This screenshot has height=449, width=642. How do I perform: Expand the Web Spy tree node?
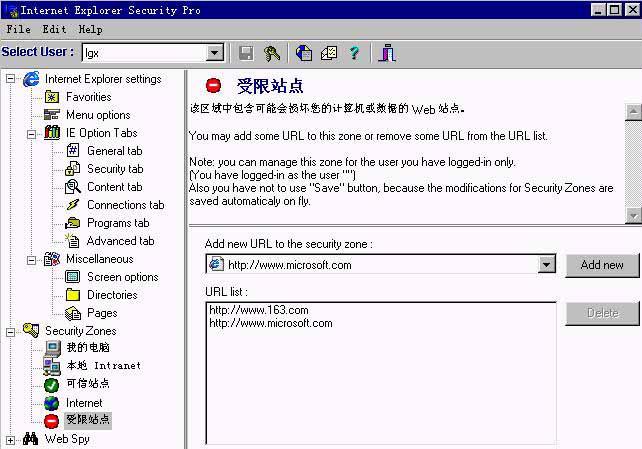pyautogui.click(x=11, y=439)
